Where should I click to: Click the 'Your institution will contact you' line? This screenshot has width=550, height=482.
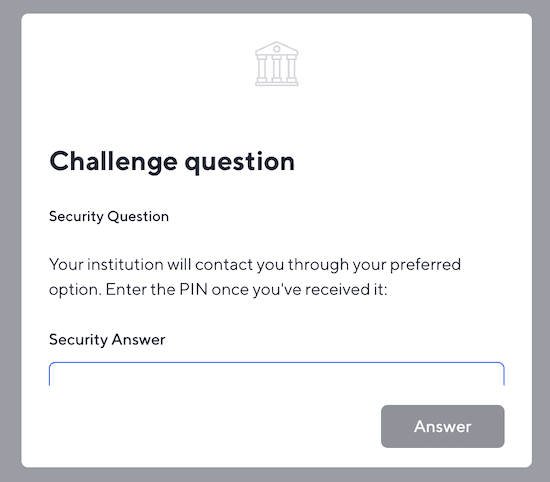point(255,265)
